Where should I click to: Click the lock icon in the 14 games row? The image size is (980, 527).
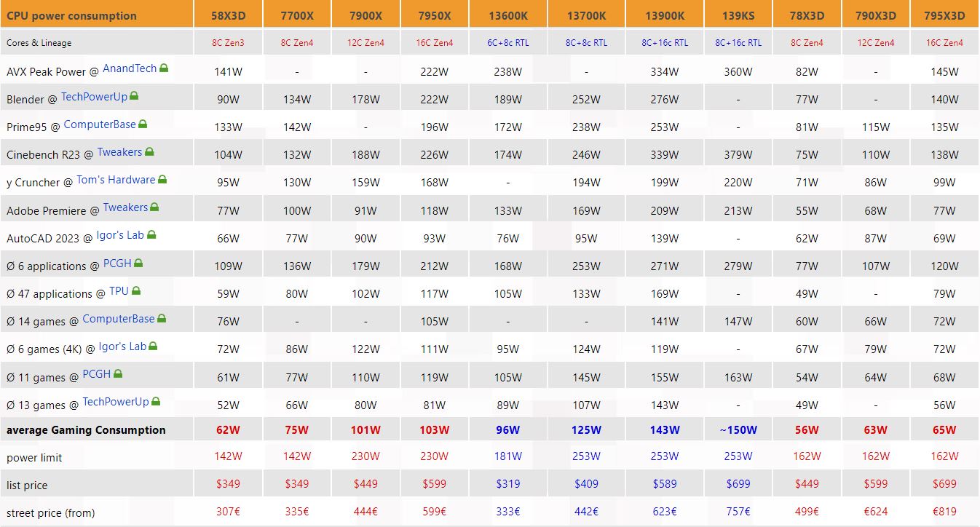pos(162,318)
